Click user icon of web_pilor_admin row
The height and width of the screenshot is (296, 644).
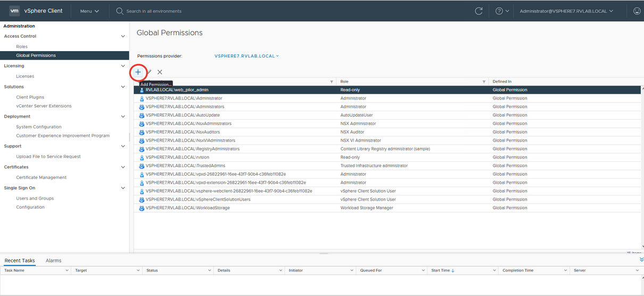[142, 90]
